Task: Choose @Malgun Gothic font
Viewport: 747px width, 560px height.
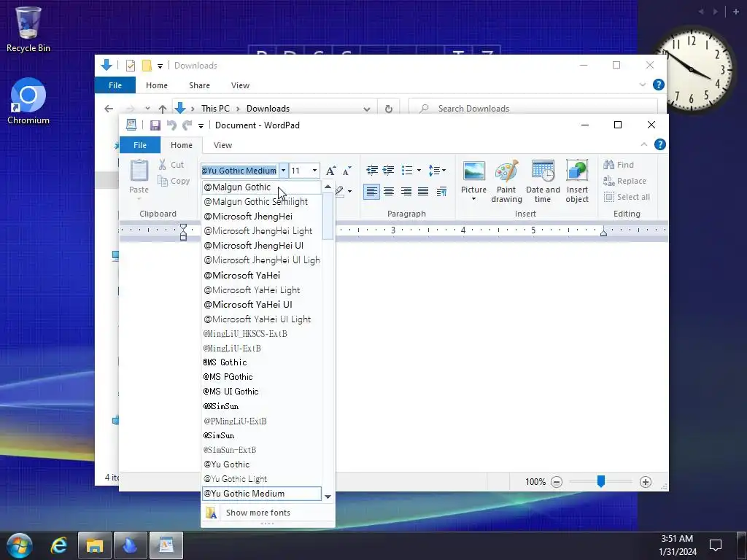Action: pyautogui.click(x=262, y=187)
